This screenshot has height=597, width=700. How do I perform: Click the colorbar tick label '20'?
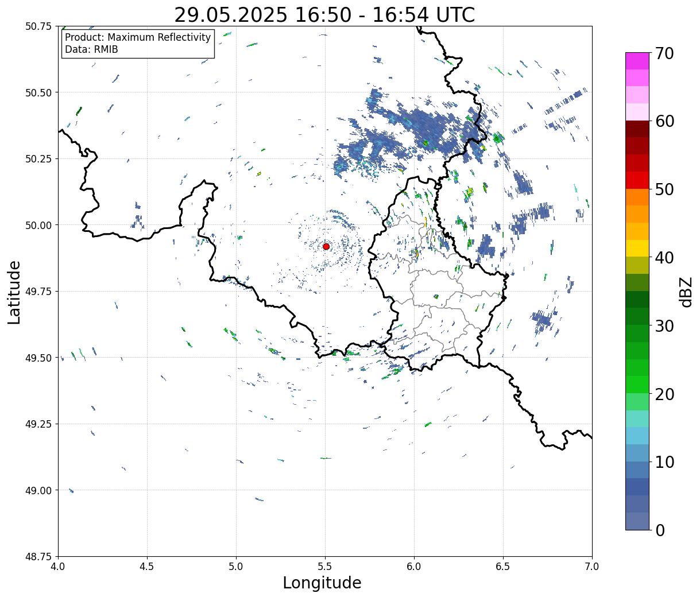[664, 394]
